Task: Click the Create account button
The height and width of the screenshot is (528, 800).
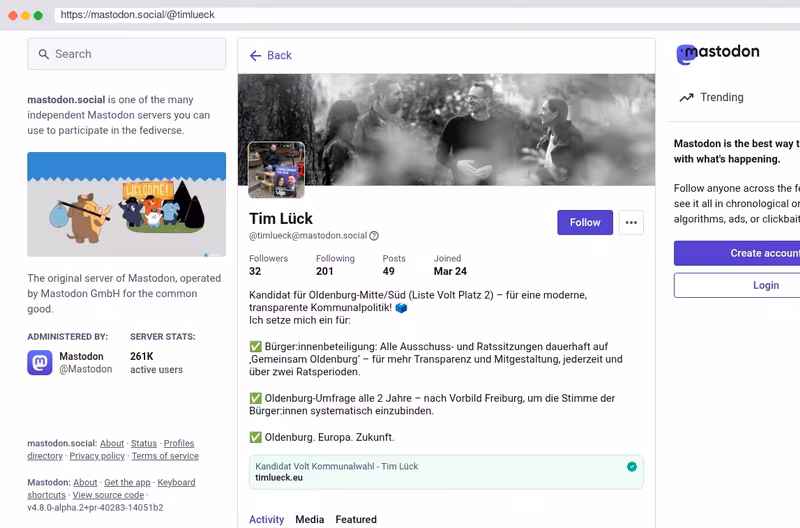Action: point(737,253)
